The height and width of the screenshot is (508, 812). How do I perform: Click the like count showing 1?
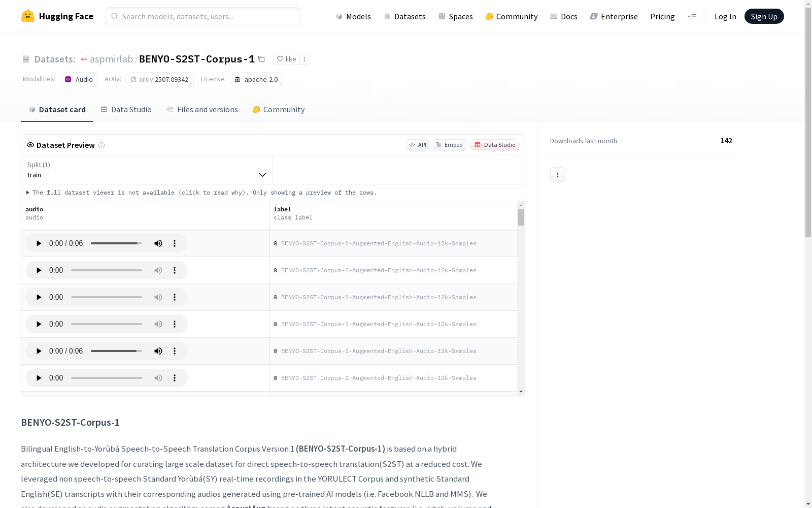[304, 59]
